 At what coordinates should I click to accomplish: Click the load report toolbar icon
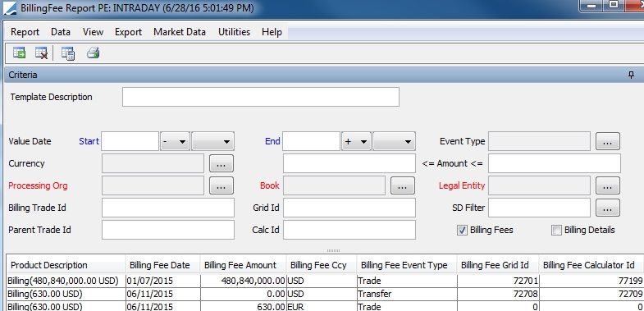[x=19, y=53]
